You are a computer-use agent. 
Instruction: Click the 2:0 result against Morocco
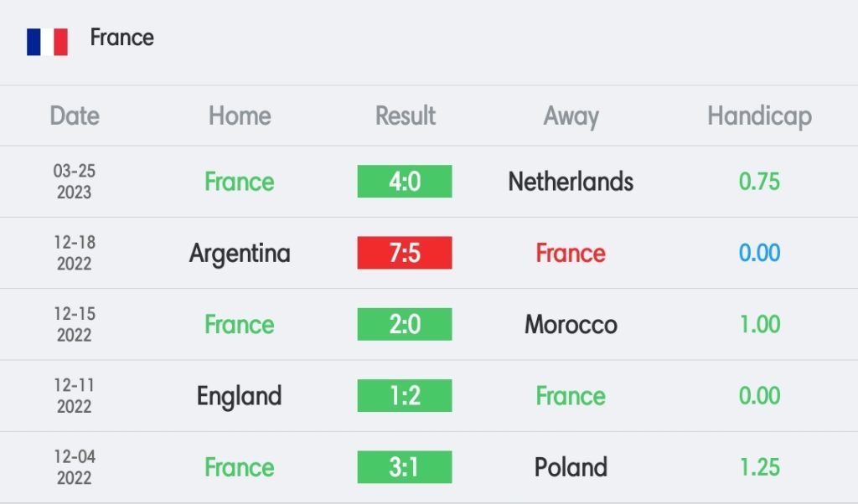[x=405, y=324]
